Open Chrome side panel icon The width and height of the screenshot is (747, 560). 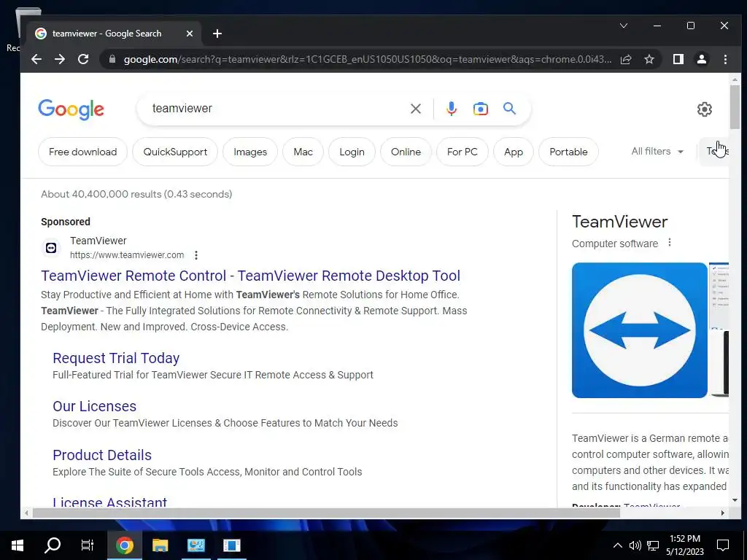678,59
